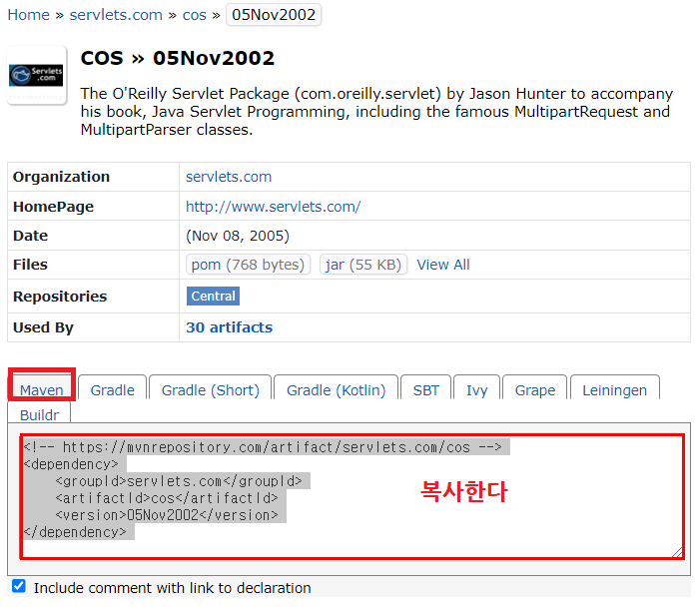Visit the http://www.servlets.com/ homepage link
Image resolution: width=700 pixels, height=614 pixels.
274,207
